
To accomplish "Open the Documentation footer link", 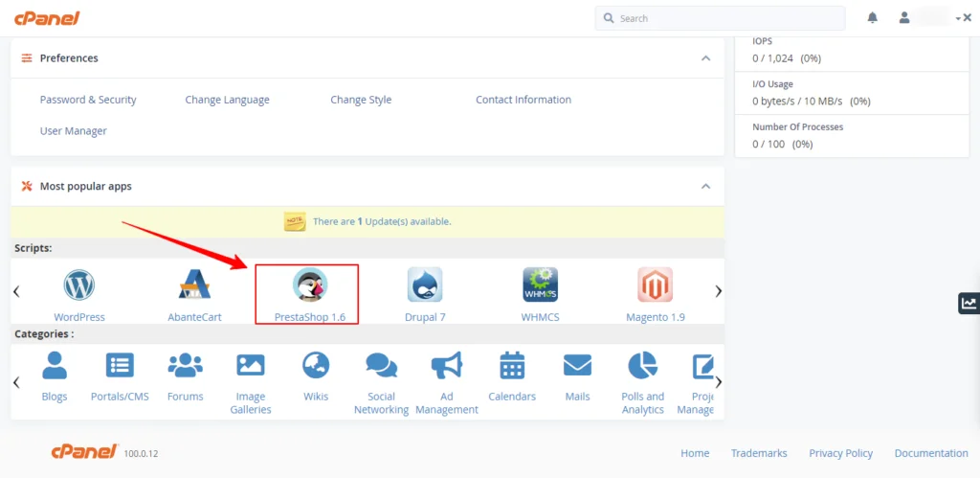I will click(930, 453).
